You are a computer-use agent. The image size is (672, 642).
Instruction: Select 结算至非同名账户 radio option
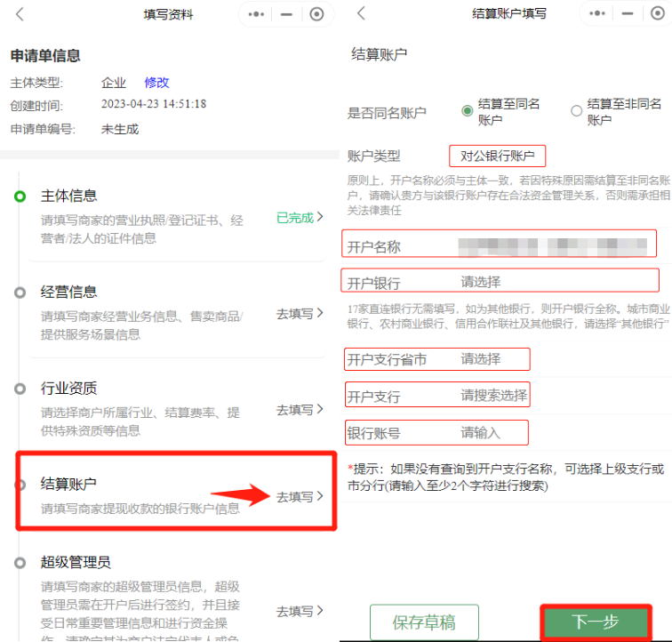click(576, 111)
